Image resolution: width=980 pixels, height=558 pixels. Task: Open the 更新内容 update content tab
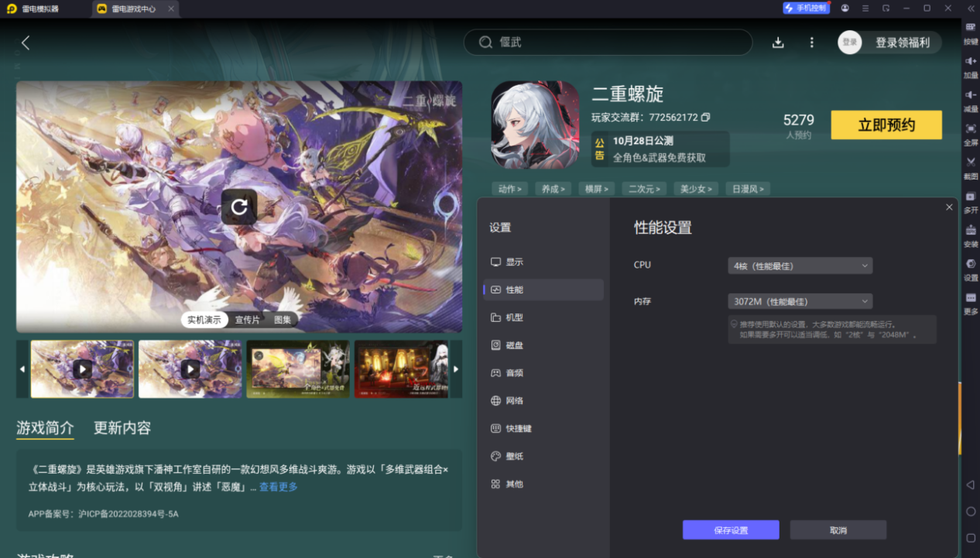(122, 428)
